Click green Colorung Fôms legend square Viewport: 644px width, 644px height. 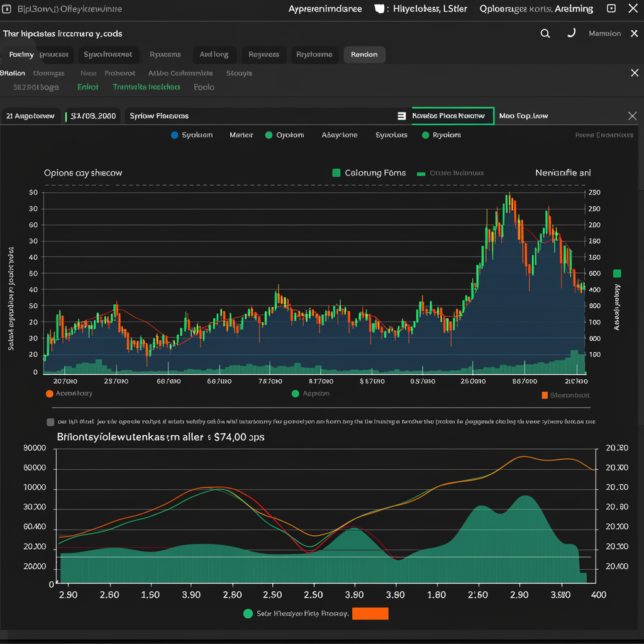[336, 172]
